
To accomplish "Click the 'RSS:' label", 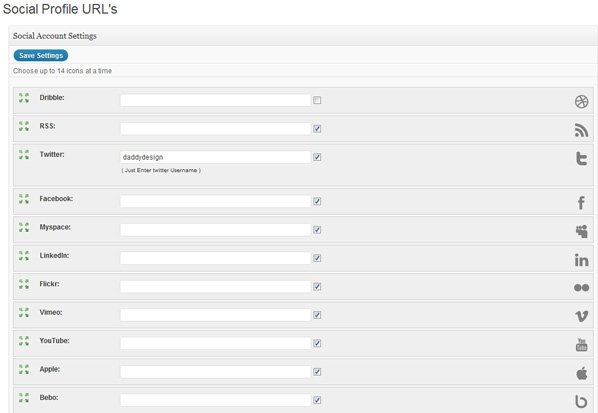I will point(47,126).
